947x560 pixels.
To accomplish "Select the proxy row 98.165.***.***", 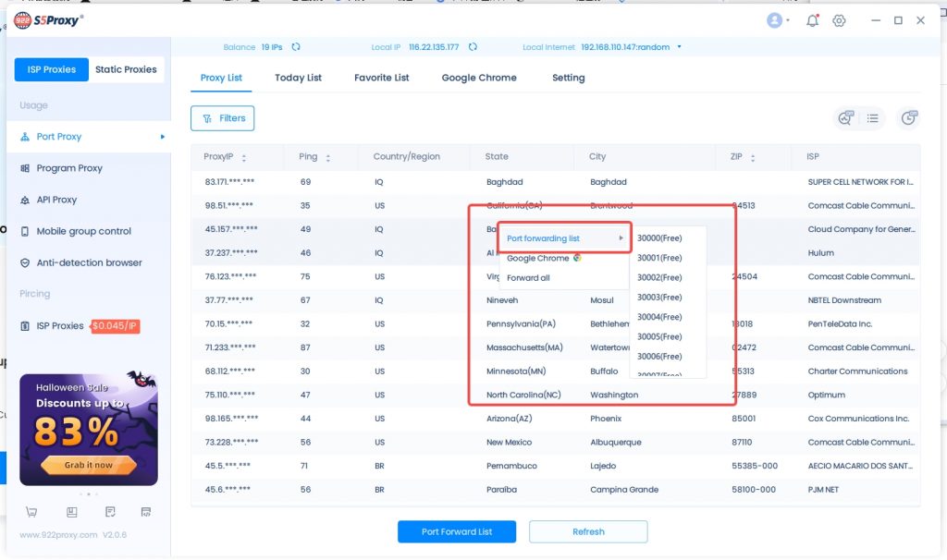I will [556, 419].
